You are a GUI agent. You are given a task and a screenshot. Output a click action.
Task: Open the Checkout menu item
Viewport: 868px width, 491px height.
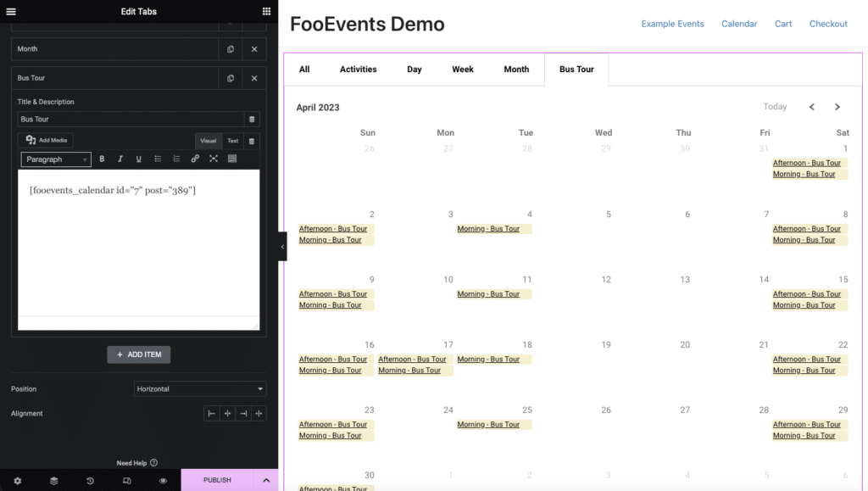click(x=827, y=23)
